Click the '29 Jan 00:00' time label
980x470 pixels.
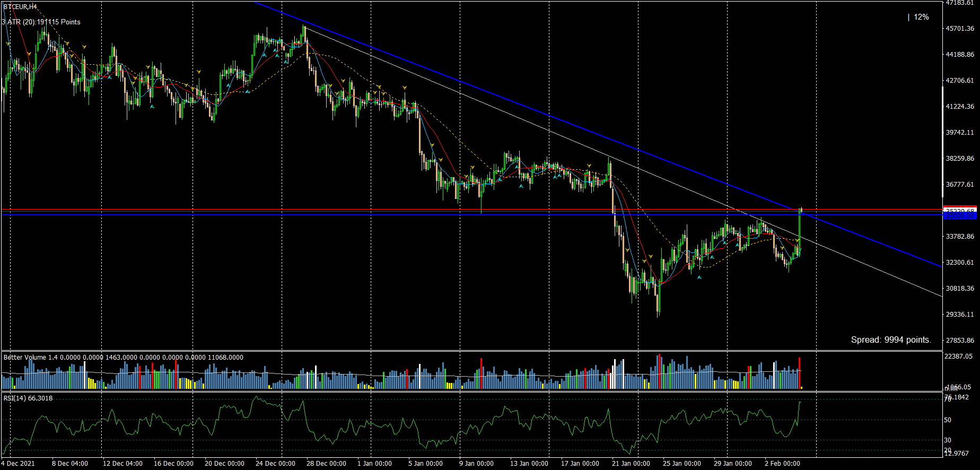tap(733, 464)
